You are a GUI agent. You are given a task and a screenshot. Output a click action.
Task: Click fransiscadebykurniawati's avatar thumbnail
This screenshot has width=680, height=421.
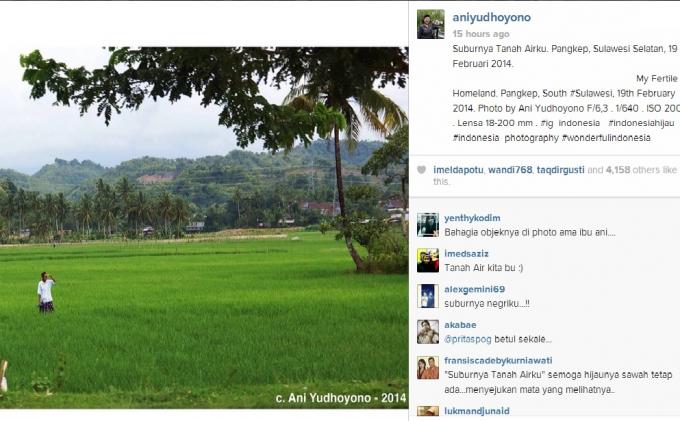coord(428,368)
